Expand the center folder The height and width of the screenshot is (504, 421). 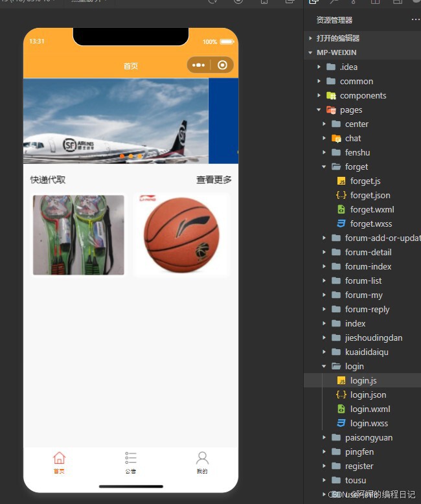[362, 124]
